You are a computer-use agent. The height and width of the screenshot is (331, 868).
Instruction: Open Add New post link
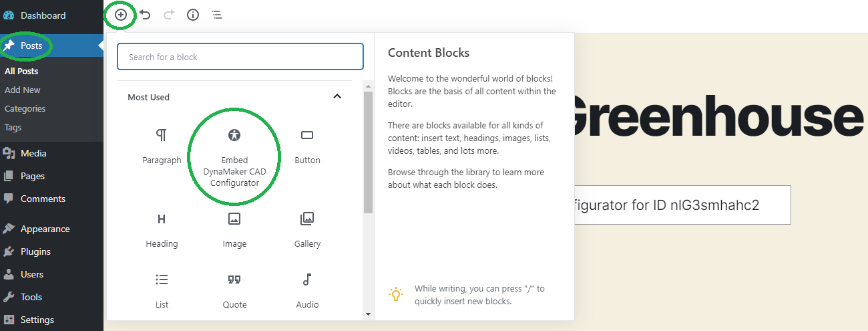pyautogui.click(x=23, y=90)
